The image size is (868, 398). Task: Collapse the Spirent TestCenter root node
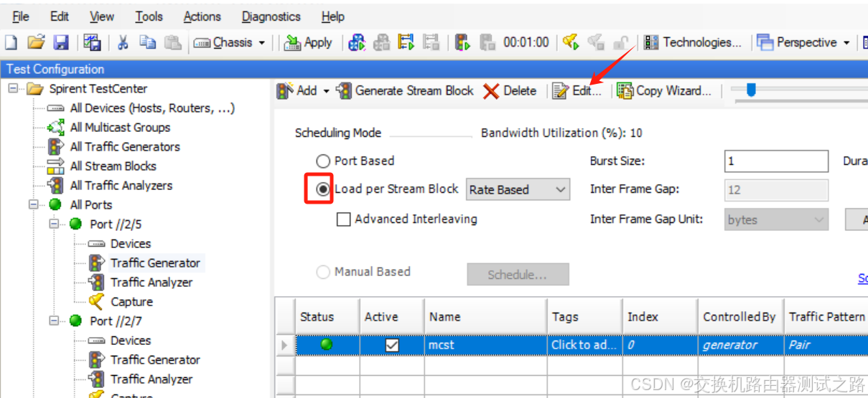(x=13, y=89)
